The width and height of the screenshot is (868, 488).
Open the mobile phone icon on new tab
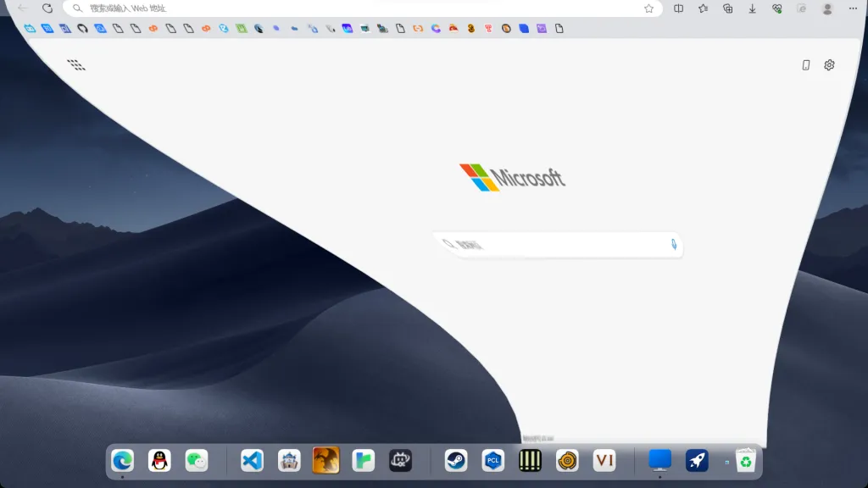[x=806, y=65]
